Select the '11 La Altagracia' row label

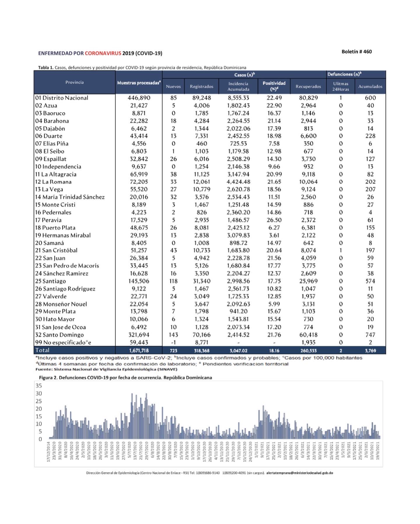[56, 174]
